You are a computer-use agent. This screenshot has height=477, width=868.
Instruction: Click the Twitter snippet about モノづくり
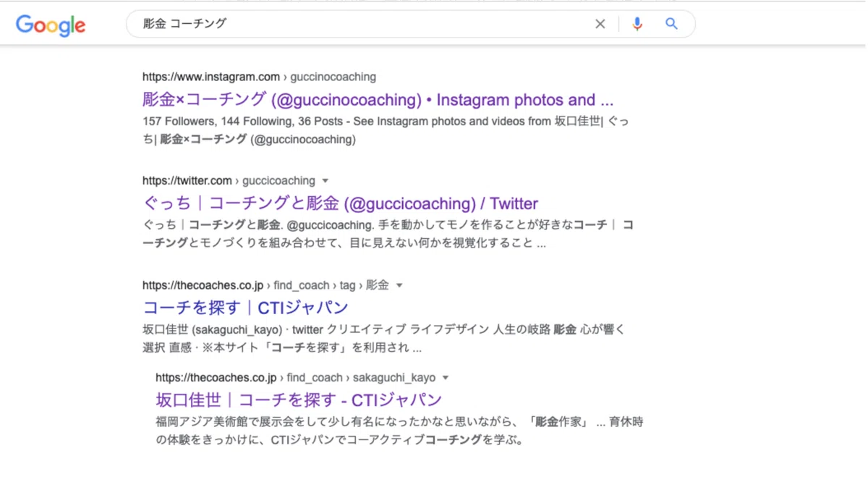click(x=388, y=235)
